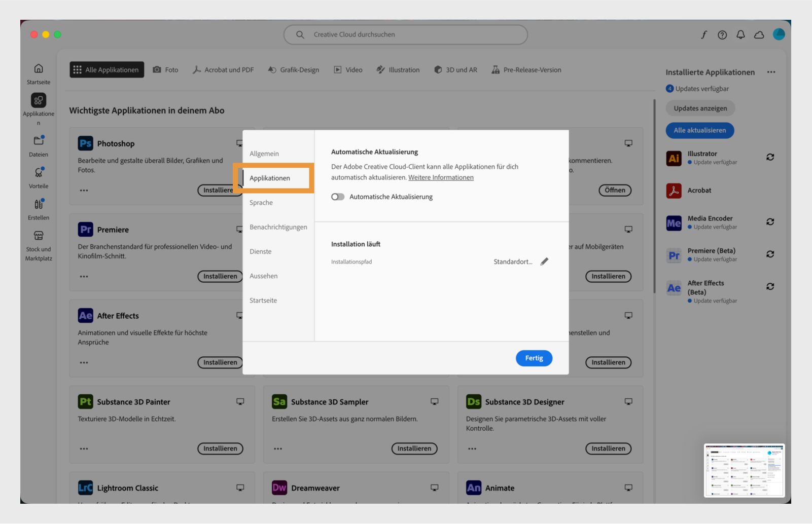Viewport: 812px width, 524px height.
Task: Open three-dot menu on Substance 3D Designer card
Action: (472, 449)
